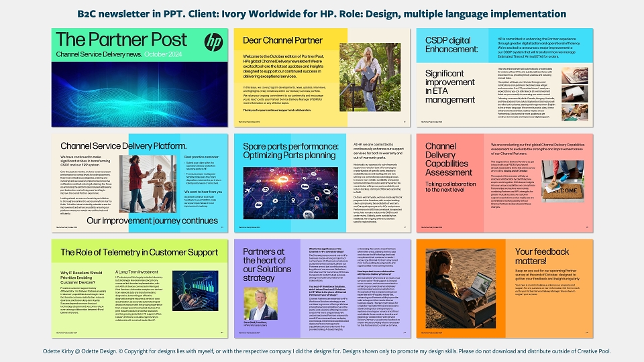Click the B2C newsletter in PPT heading

[321, 14]
